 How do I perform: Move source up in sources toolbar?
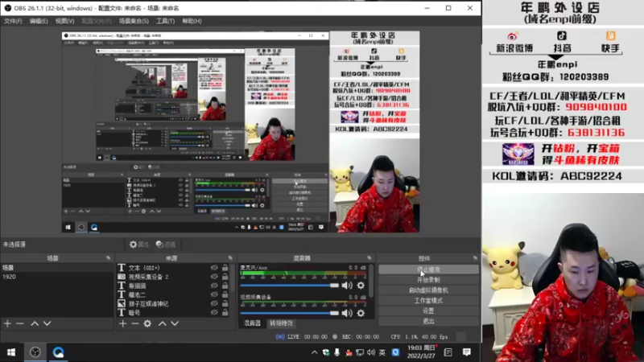click(x=163, y=323)
